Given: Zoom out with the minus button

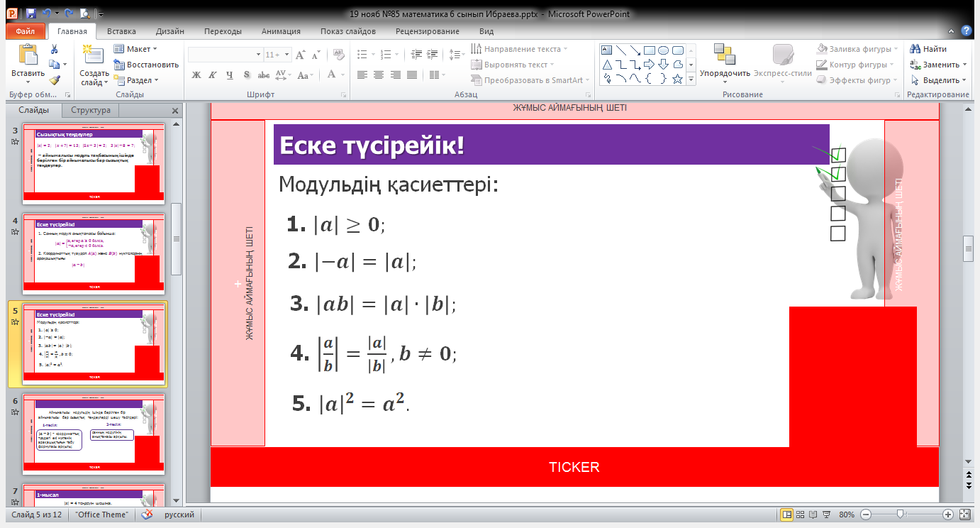Looking at the screenshot, I should point(864,514).
